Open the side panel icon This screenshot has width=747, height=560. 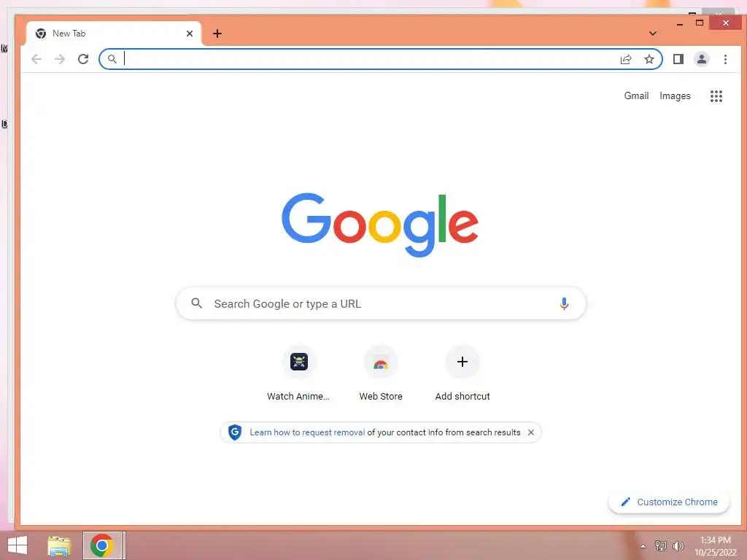(678, 59)
